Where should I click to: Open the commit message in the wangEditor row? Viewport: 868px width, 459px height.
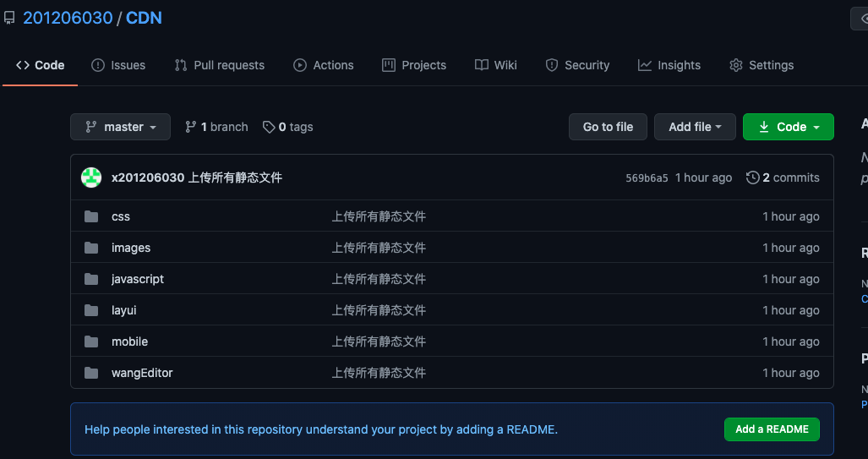[379, 373]
